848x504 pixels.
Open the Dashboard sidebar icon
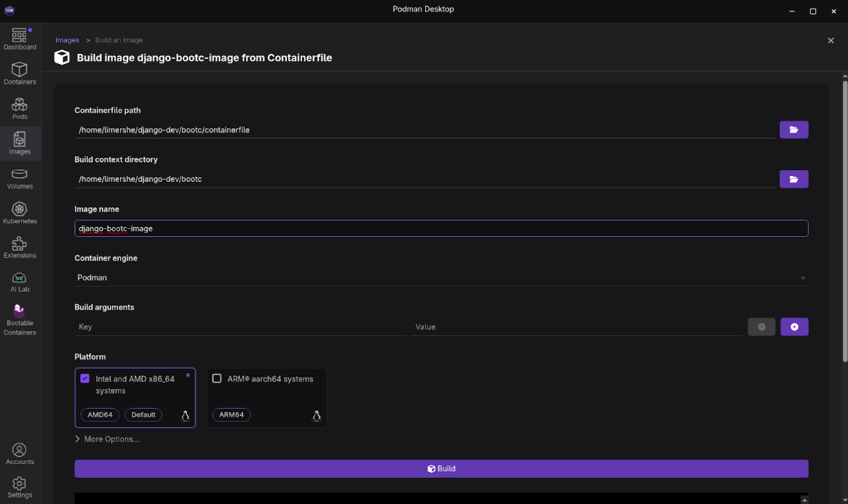pyautogui.click(x=20, y=39)
